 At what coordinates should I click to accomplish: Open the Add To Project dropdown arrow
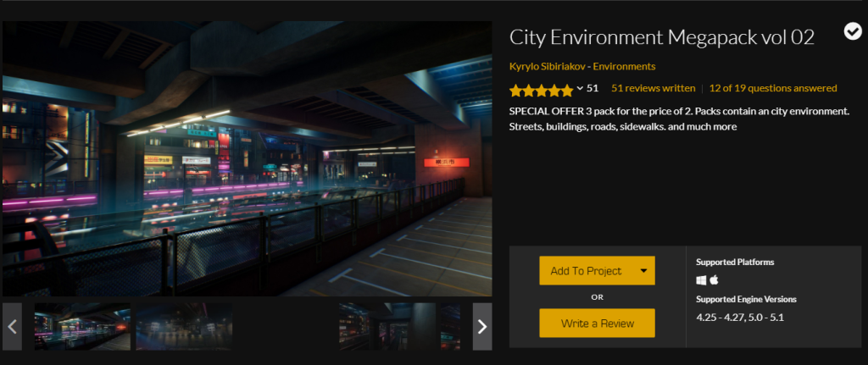pyautogui.click(x=643, y=270)
